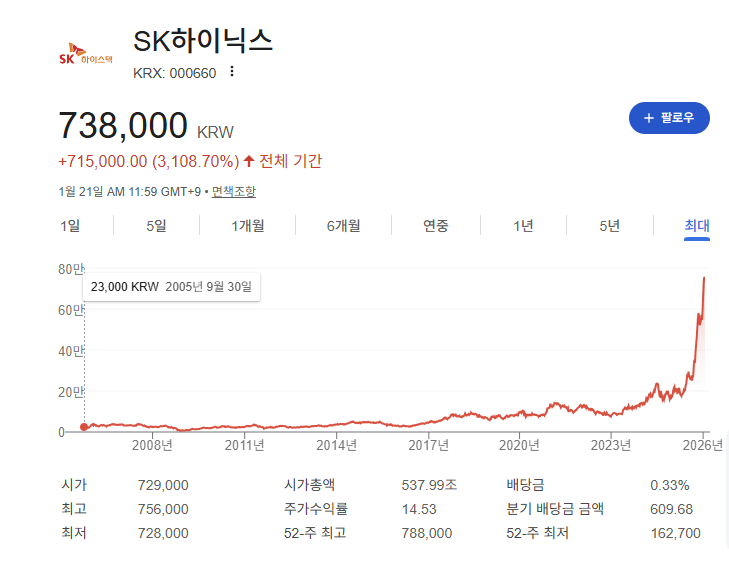Click the 2011년 axis label
The width and height of the screenshot is (729, 568).
click(x=245, y=445)
